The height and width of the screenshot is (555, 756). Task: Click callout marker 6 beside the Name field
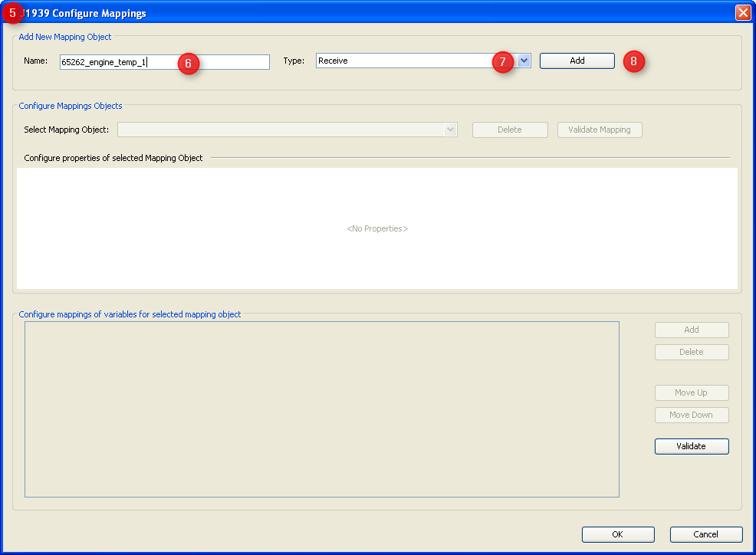pyautogui.click(x=189, y=64)
